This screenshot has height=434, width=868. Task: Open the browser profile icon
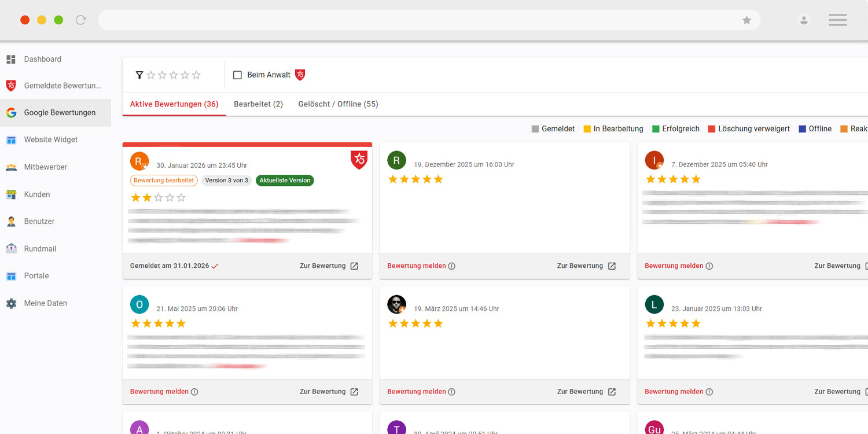pos(804,20)
